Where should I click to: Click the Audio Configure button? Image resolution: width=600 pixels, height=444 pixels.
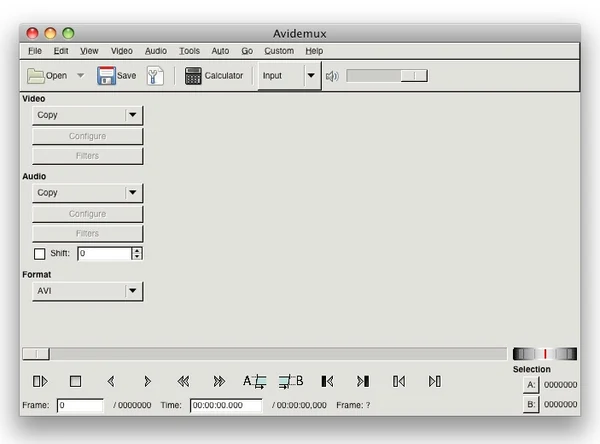point(88,214)
